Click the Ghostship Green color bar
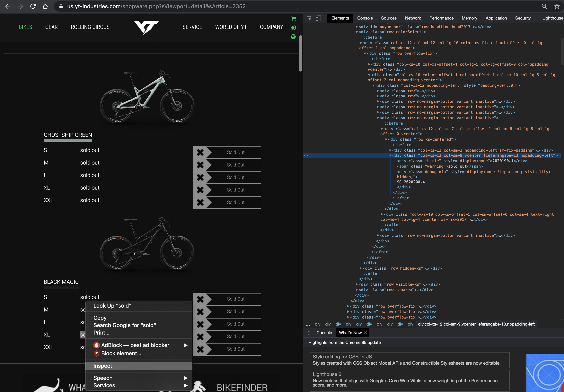 68,141
